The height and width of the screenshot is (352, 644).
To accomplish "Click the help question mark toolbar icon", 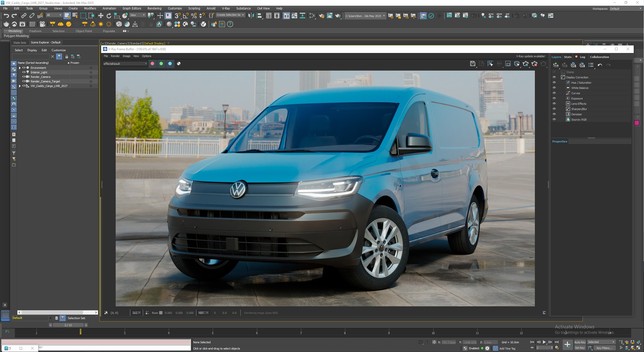I will (x=230, y=24).
